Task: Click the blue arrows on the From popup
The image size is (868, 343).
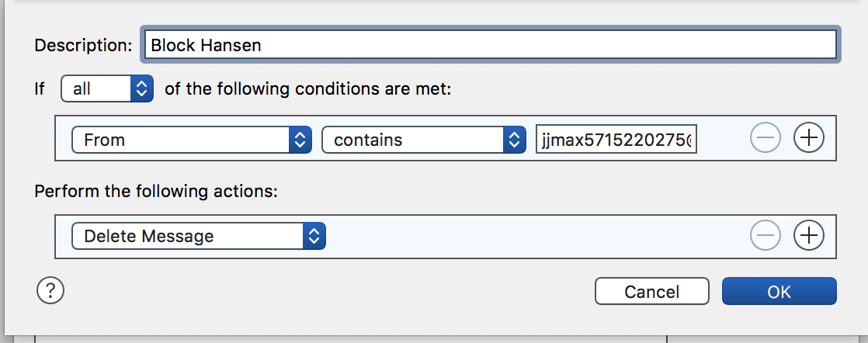Action: (300, 140)
